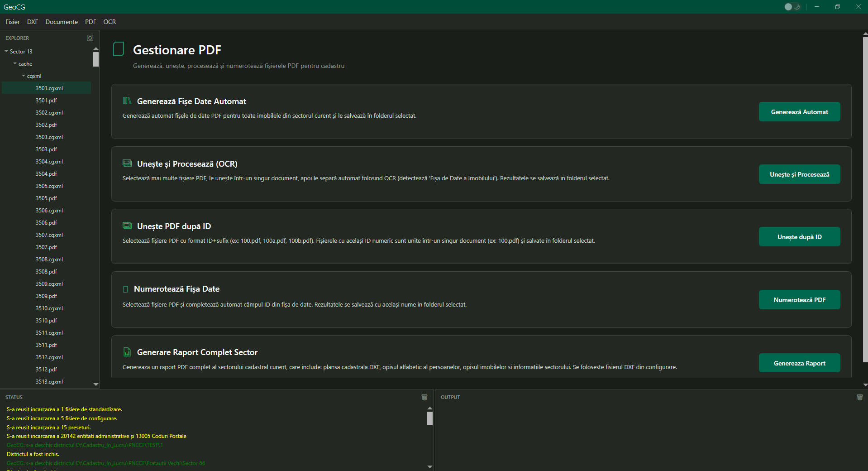Select the 3505.pdf file in explorer

pos(46,198)
